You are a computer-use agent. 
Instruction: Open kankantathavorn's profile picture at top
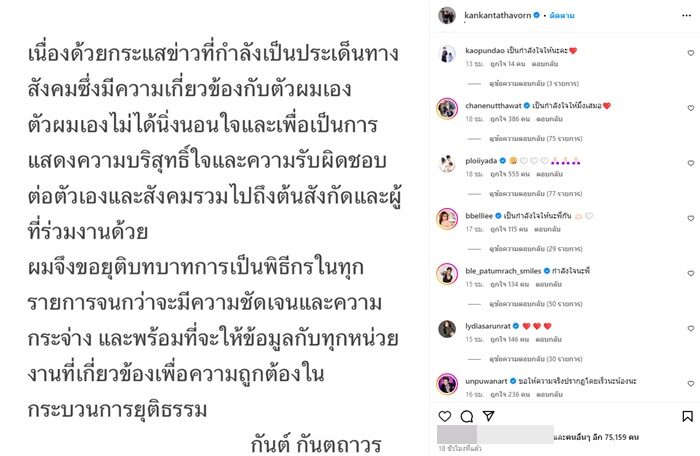(x=447, y=16)
